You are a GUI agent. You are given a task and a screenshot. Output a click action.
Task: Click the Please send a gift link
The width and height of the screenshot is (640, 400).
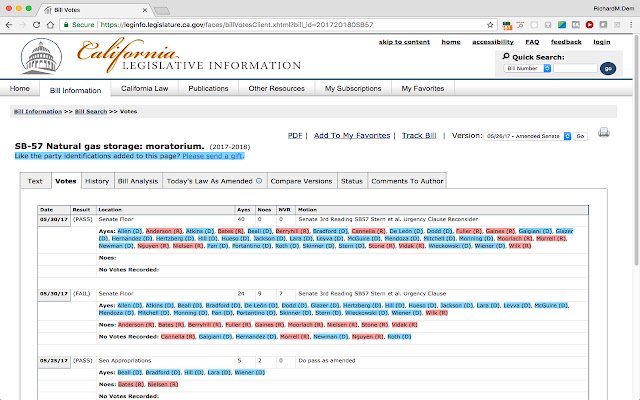213,156
